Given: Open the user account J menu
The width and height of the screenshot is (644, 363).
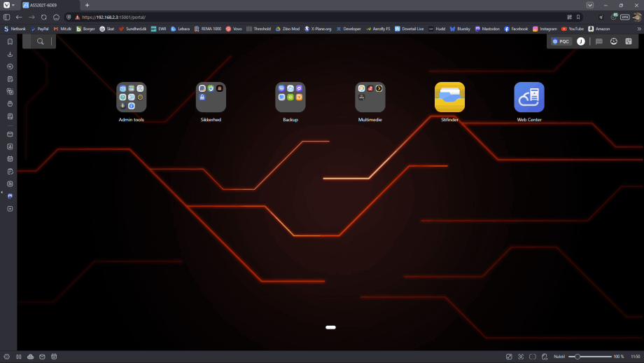Looking at the screenshot, I should pyautogui.click(x=580, y=41).
